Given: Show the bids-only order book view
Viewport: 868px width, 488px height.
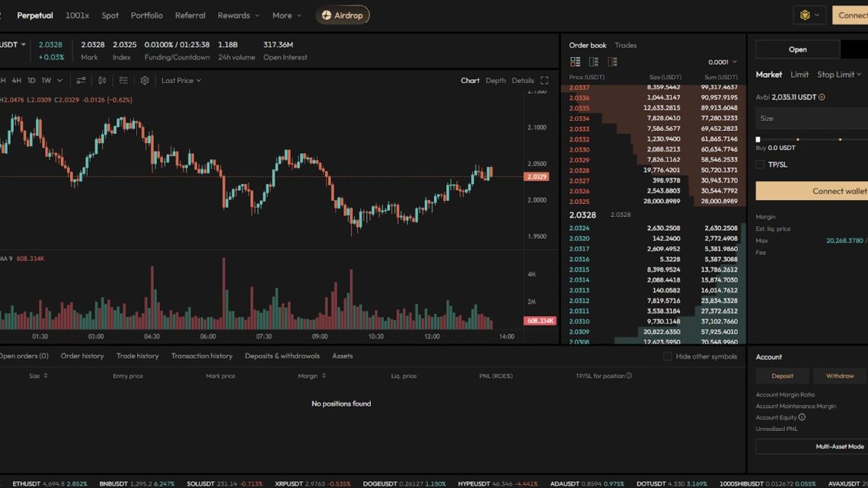Looking at the screenshot, I should 593,61.
